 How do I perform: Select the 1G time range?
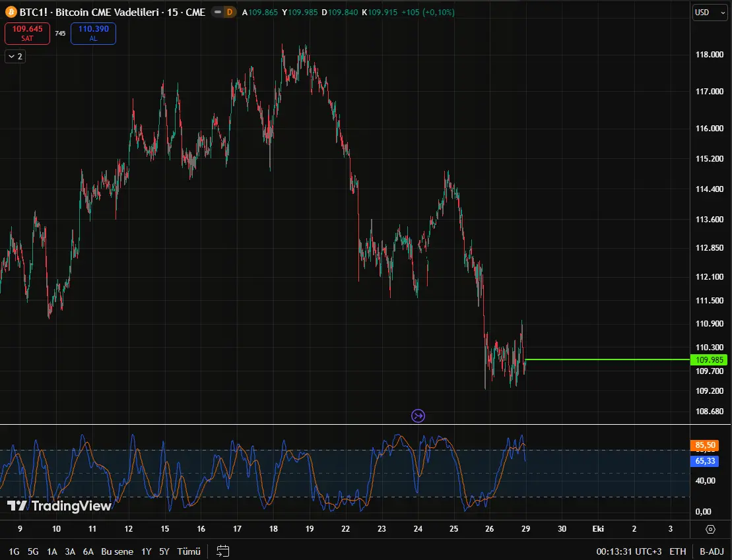[14, 551]
